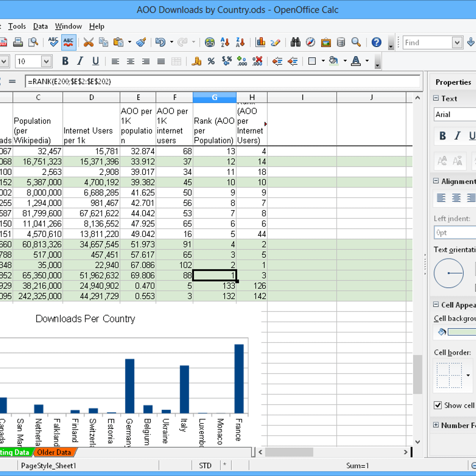
Task: Click the Cut scissors icon
Action: (88, 42)
